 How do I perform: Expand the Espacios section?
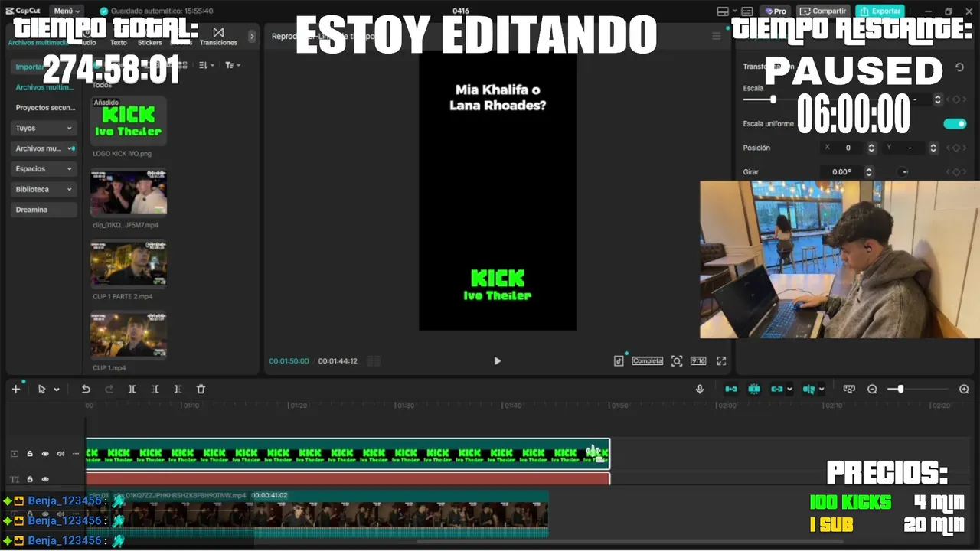coord(44,168)
